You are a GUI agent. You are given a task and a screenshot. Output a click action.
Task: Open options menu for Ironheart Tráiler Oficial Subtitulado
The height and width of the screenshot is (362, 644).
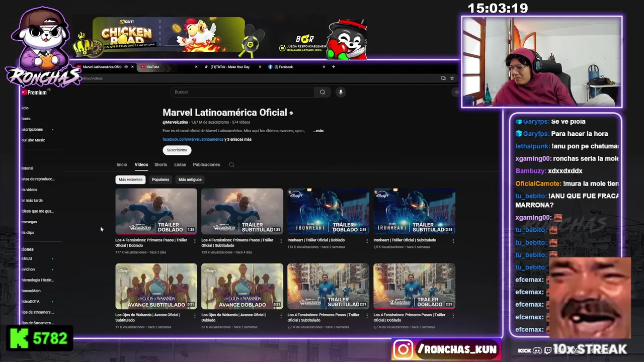pos(453,241)
